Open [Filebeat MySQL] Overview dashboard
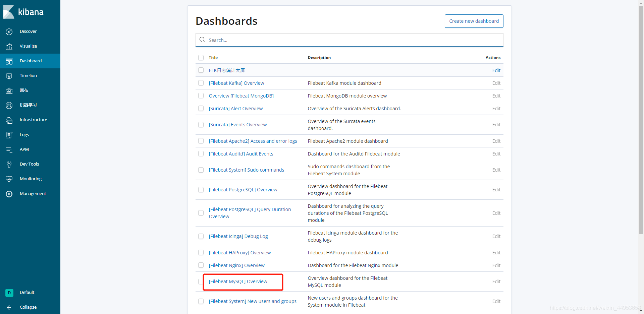 tap(238, 281)
